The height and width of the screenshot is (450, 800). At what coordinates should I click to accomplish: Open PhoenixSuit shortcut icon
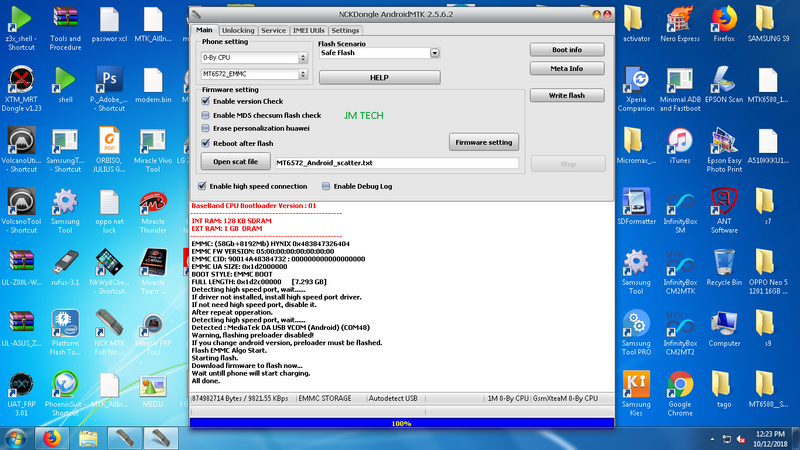pyautogui.click(x=65, y=394)
